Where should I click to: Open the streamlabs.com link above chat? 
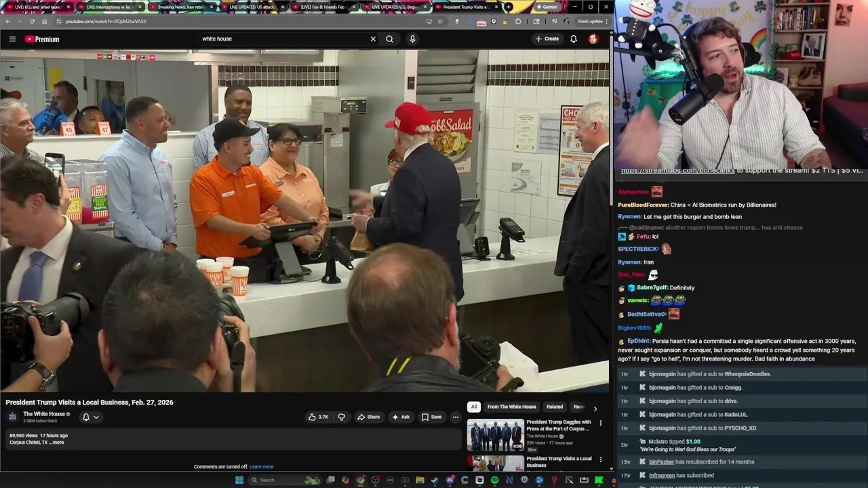coord(677,171)
